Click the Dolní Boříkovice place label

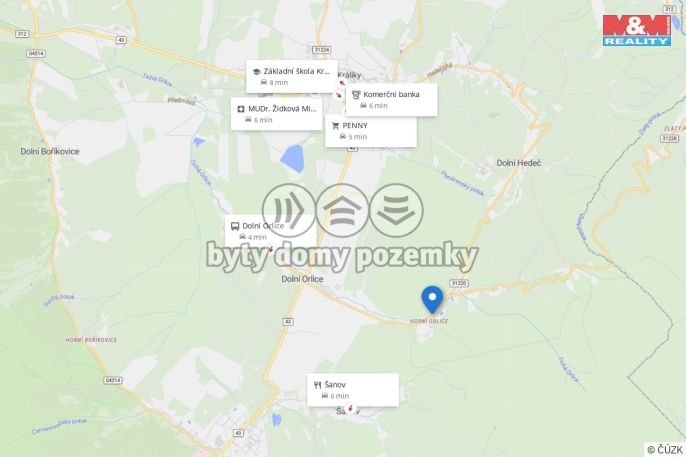pyautogui.click(x=50, y=151)
